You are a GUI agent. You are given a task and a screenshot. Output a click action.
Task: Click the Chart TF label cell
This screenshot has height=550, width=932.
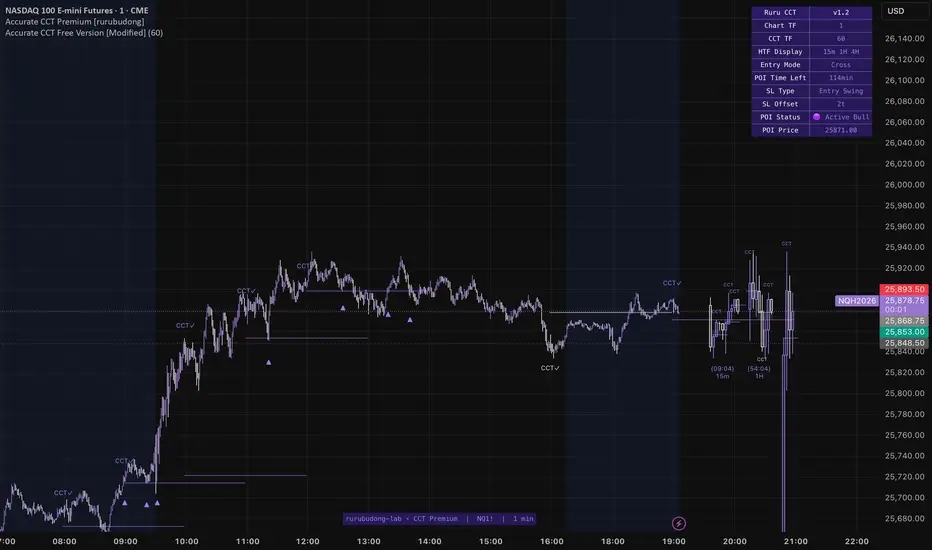pyautogui.click(x=780, y=26)
